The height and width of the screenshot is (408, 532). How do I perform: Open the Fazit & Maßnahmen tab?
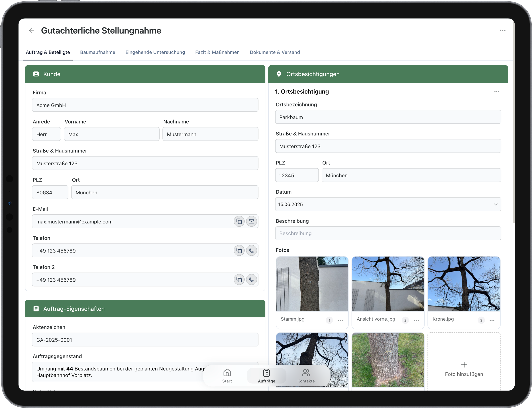click(x=217, y=52)
